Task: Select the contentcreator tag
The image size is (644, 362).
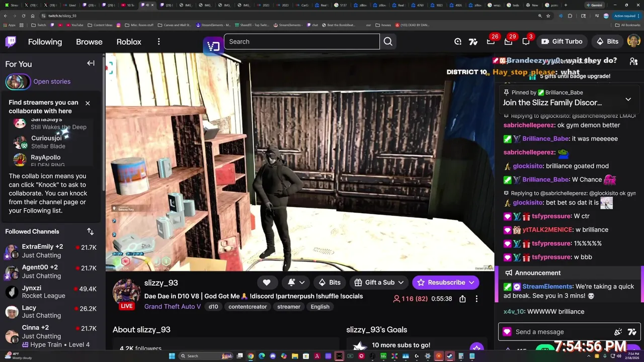Action: click(248, 307)
